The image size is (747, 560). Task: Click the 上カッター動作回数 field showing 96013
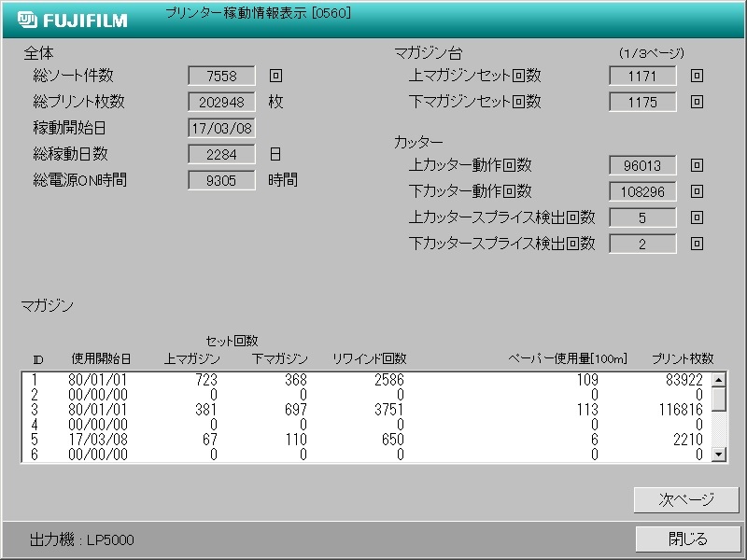[x=641, y=165]
